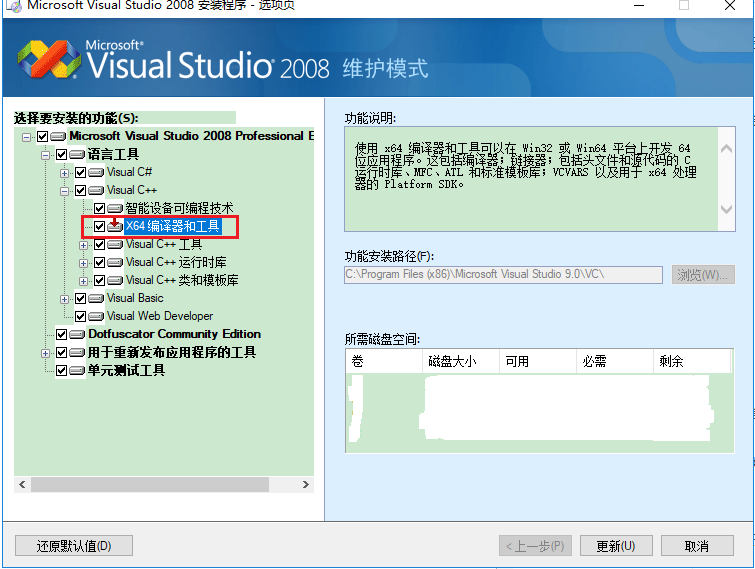Image resolution: width=755 pixels, height=569 pixels.
Task: Toggle the 语言工具 checkbox
Action: [62, 155]
